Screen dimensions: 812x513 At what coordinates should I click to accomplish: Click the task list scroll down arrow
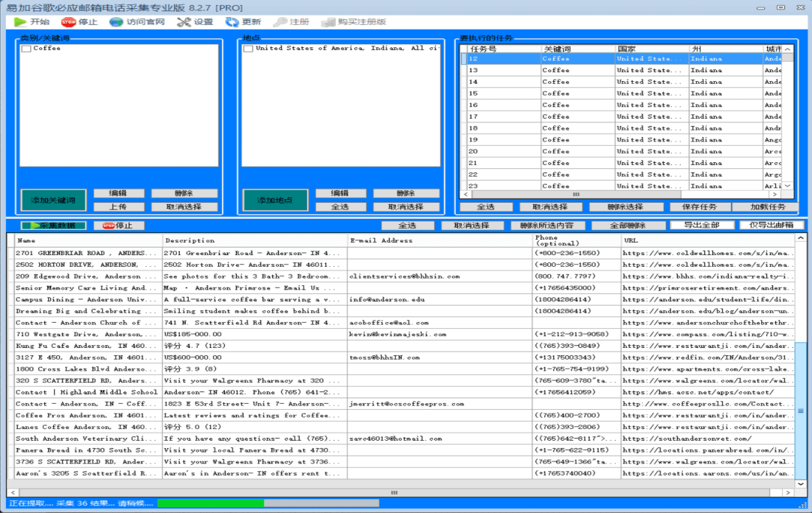(788, 186)
